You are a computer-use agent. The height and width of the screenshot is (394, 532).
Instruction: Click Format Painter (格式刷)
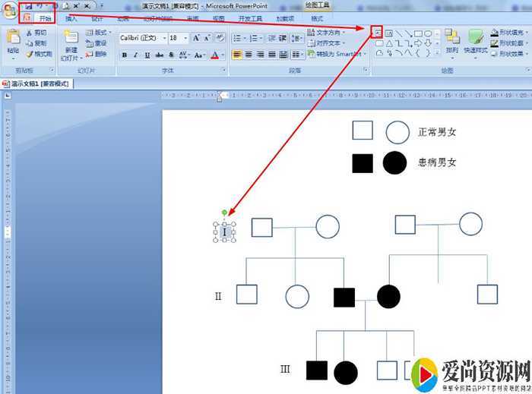click(38, 54)
